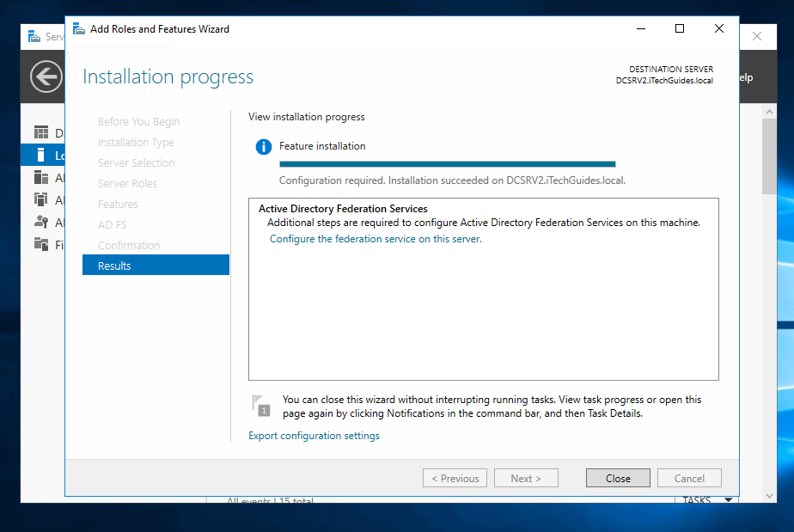Click the Previous button
This screenshot has height=532, width=794.
coord(455,478)
